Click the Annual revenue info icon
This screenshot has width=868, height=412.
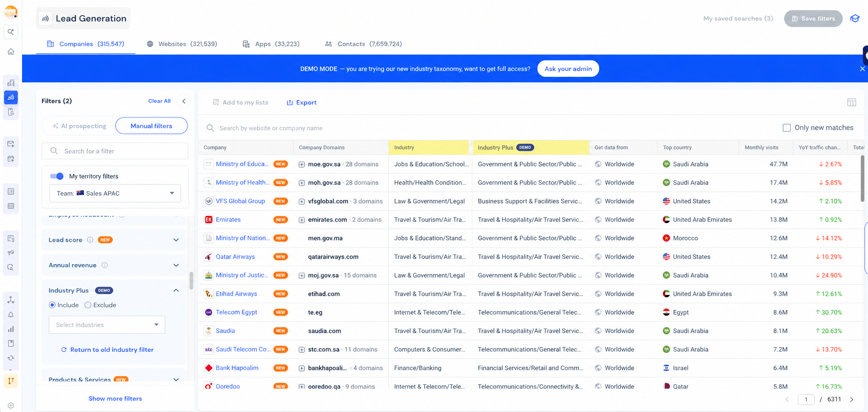(104, 265)
